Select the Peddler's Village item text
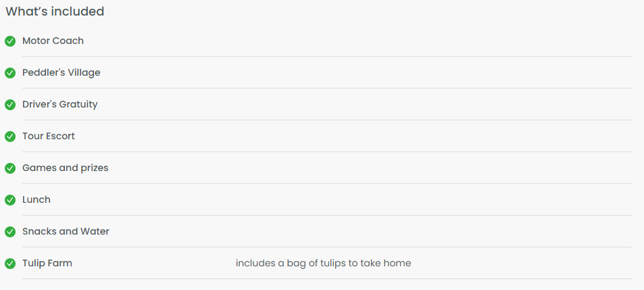Screen dimensions: 644x290 point(61,73)
